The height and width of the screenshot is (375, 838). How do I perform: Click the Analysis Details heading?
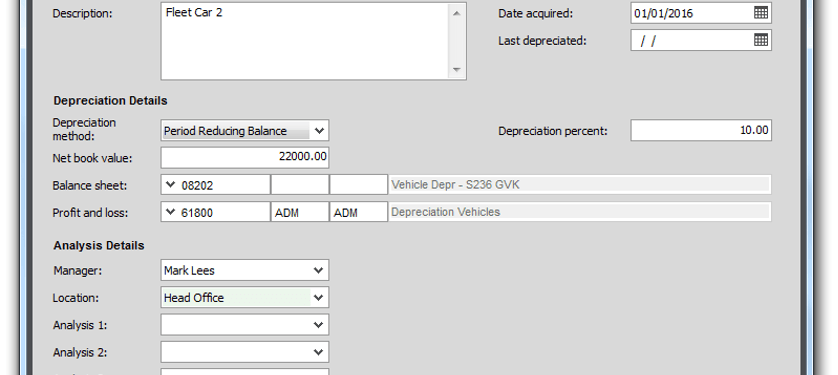point(99,246)
